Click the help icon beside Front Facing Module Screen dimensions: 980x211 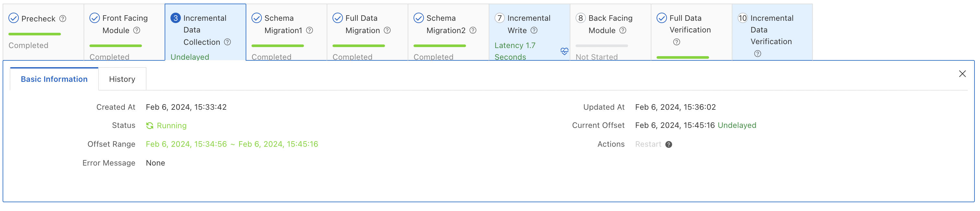pyautogui.click(x=136, y=31)
